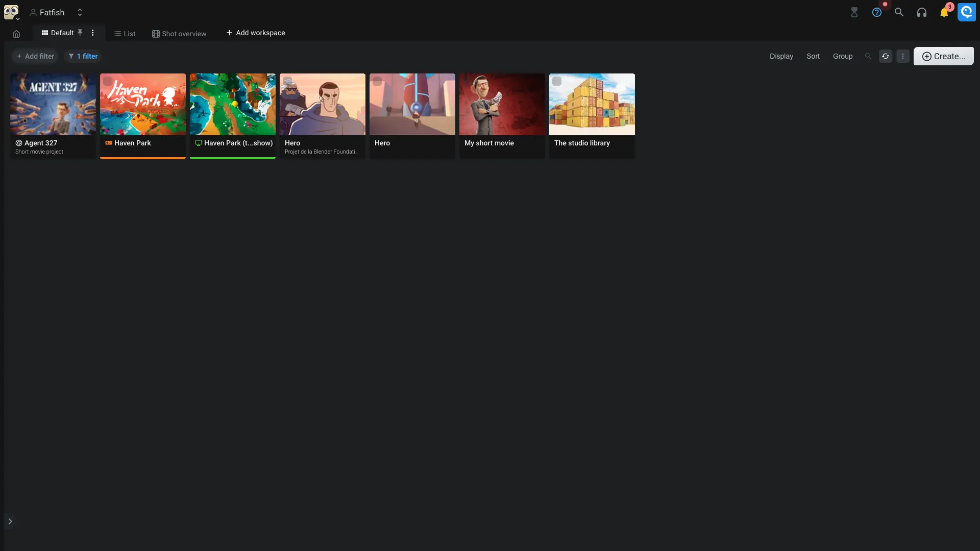Open the Agent 327 project thumbnail
Screen dimensions: 980x551
(x=53, y=105)
